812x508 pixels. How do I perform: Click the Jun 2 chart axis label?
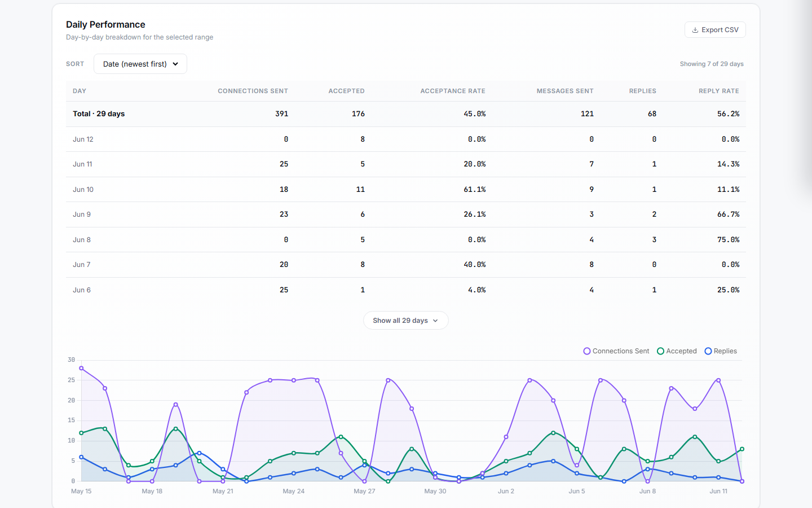(506, 492)
